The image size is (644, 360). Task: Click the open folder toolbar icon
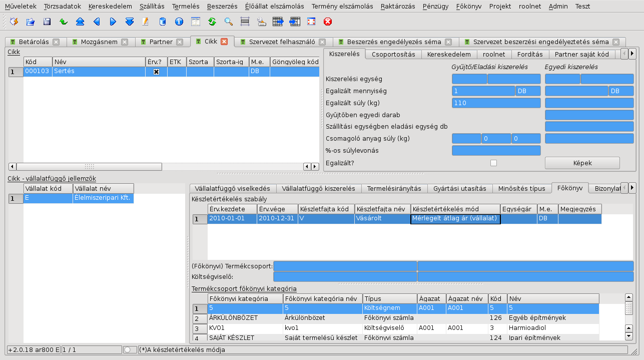click(31, 22)
